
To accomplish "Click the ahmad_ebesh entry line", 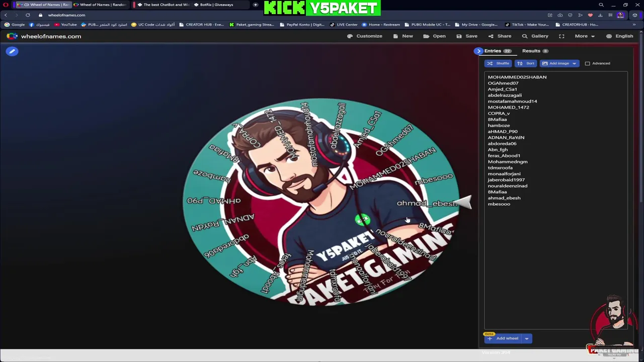I will pos(504,198).
